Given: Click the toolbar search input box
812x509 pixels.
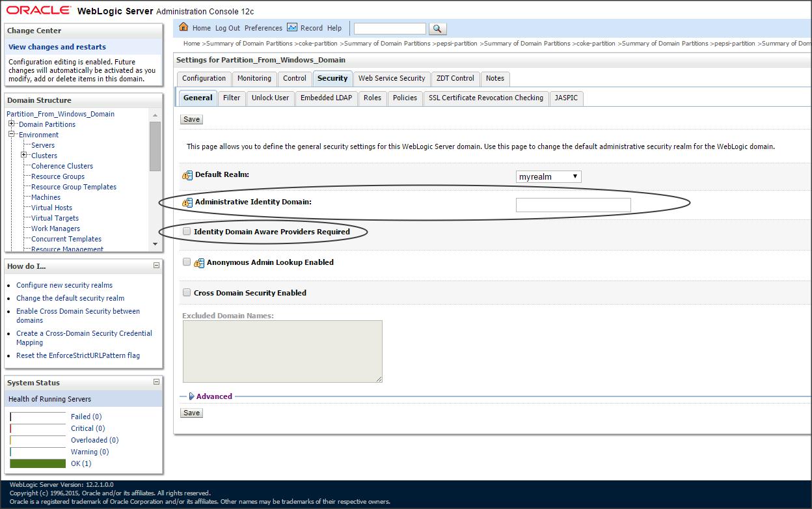Looking at the screenshot, I should (x=390, y=29).
